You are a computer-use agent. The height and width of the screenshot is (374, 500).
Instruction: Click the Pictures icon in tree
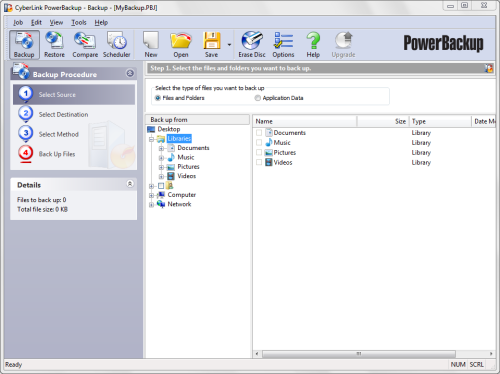coord(171,167)
